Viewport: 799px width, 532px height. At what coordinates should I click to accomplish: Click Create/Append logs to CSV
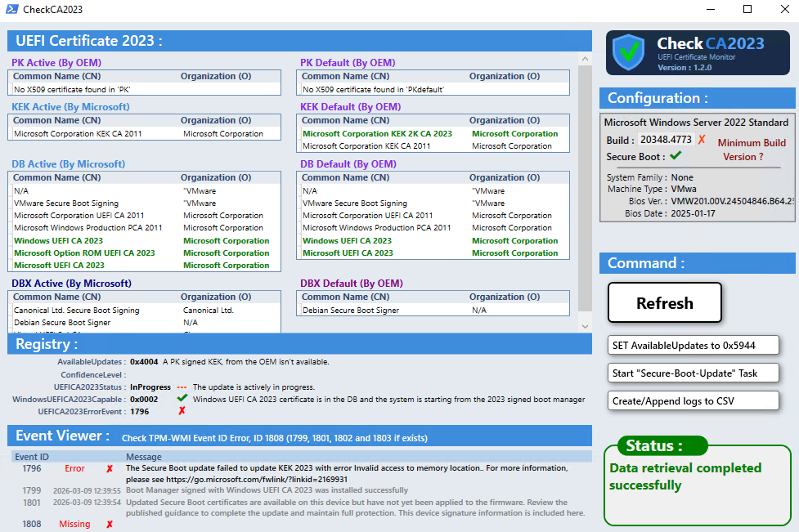pyautogui.click(x=693, y=401)
